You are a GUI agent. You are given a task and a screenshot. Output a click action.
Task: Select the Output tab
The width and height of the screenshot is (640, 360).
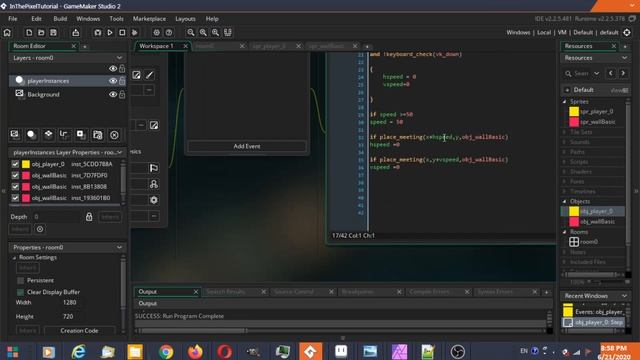[148, 292]
